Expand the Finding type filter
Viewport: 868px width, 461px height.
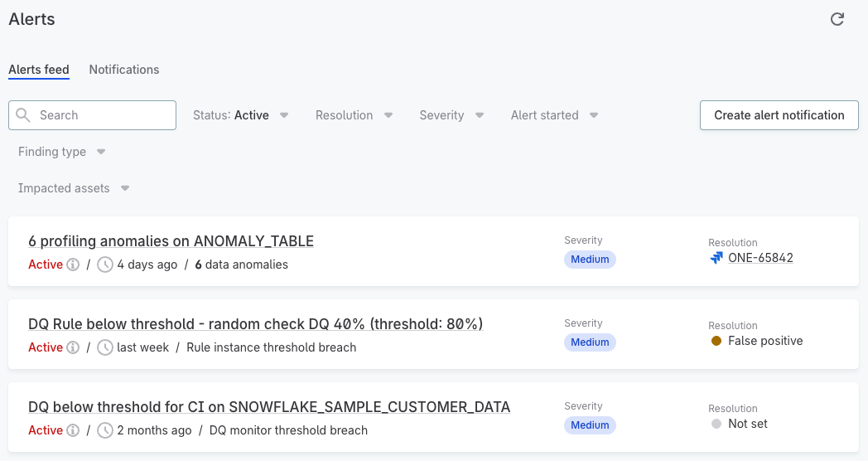pyautogui.click(x=61, y=152)
